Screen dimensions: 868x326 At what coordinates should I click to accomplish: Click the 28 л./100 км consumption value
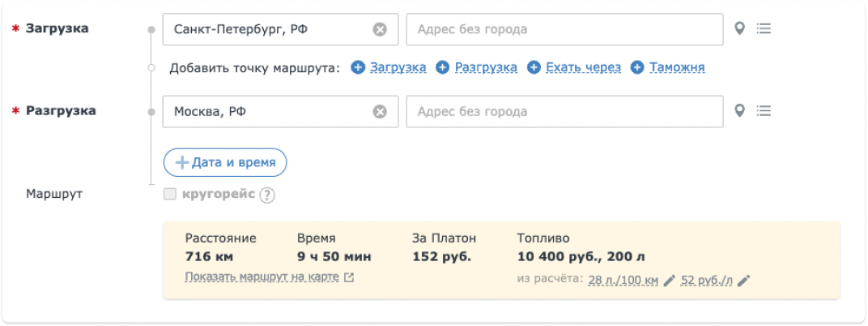click(622, 281)
